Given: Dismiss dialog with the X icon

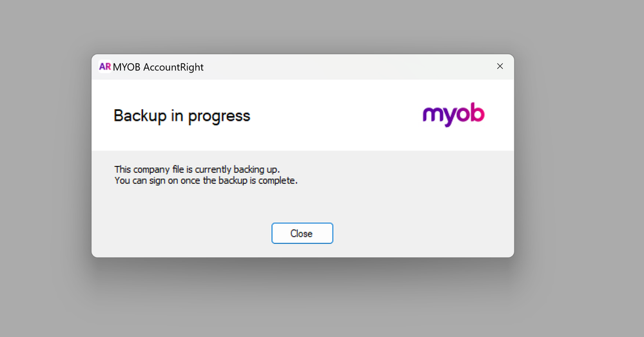Looking at the screenshot, I should tap(500, 66).
